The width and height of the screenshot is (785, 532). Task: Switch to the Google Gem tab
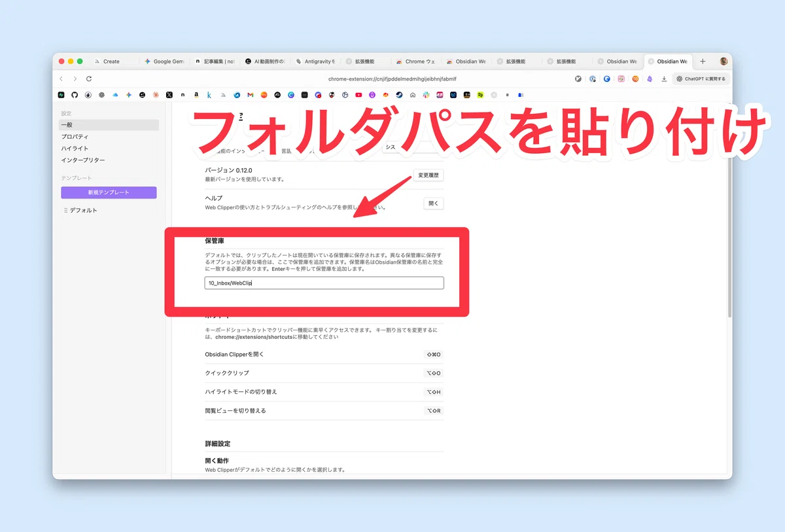point(165,62)
